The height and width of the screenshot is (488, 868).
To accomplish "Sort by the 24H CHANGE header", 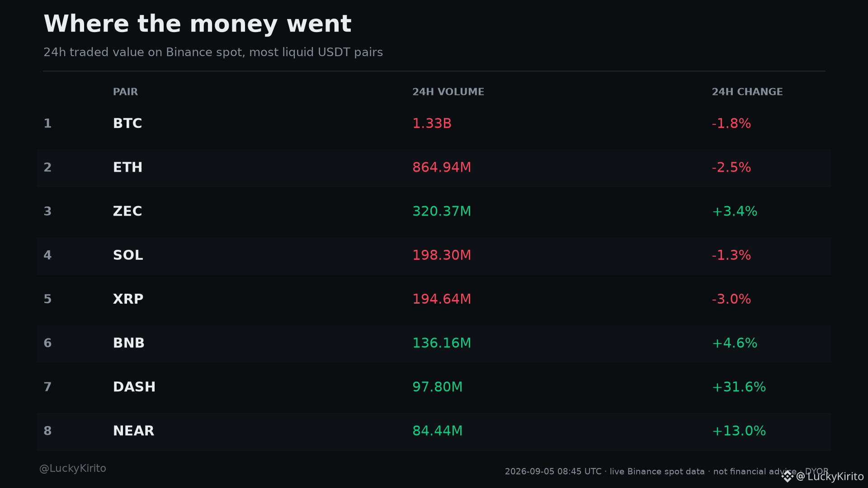I will 747,92.
